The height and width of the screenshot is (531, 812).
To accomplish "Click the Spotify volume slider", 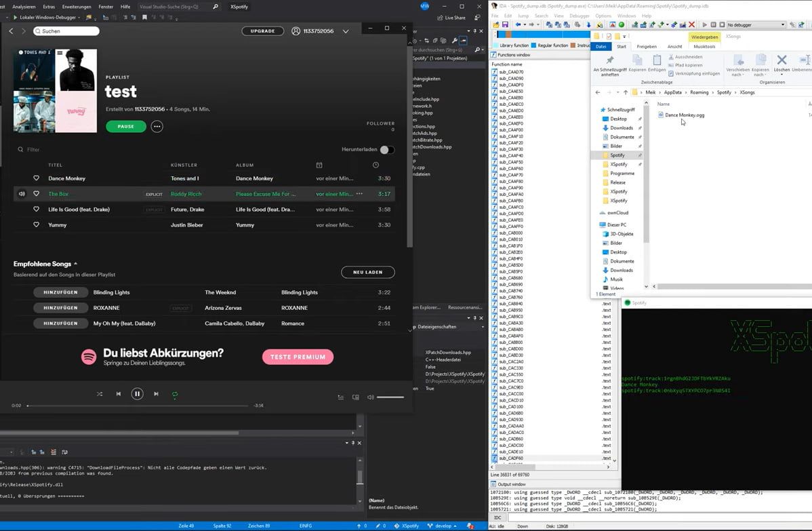I will click(390, 397).
